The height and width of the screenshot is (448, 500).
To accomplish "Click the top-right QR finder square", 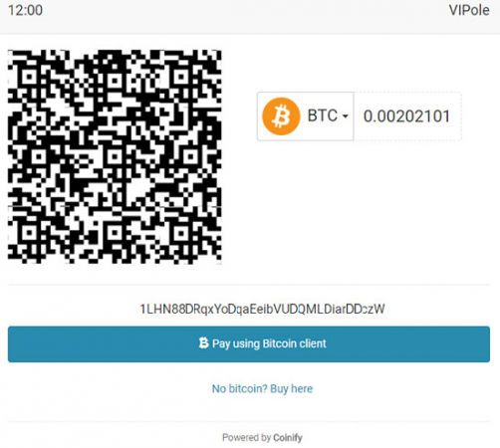I will [x=181, y=78].
